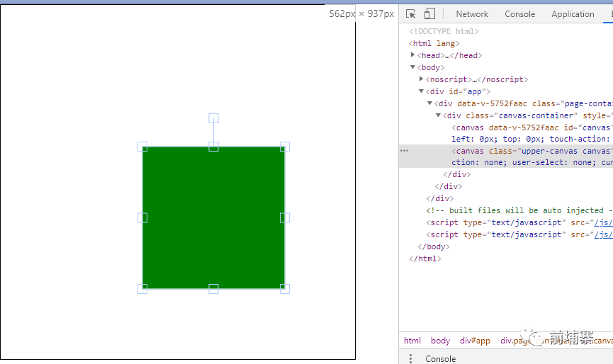Open the three-dot menu beside Console drawer

410,358
